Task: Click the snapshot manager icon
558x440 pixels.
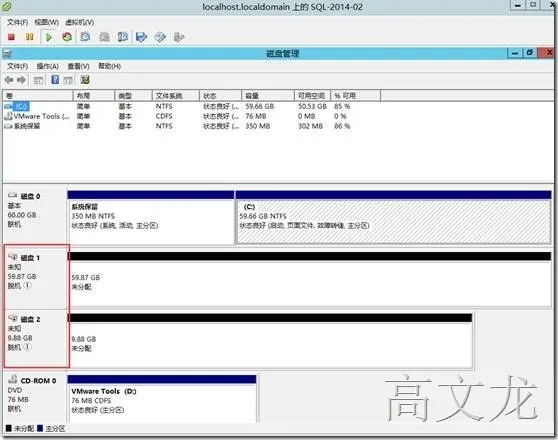Action: click(x=123, y=37)
